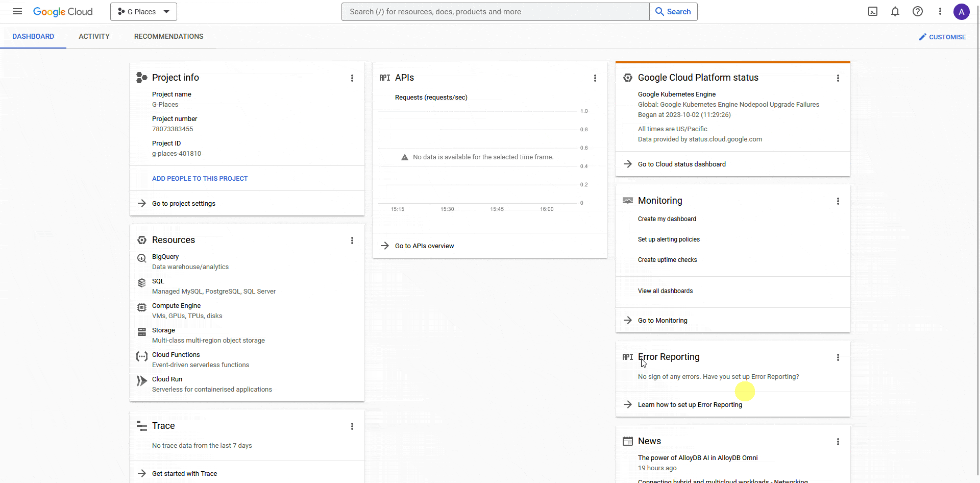
Task: Click the SQL resource icon
Action: click(x=142, y=283)
